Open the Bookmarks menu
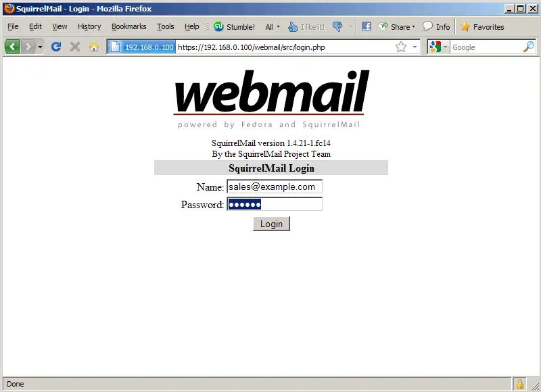This screenshot has height=392, width=541. (x=128, y=26)
